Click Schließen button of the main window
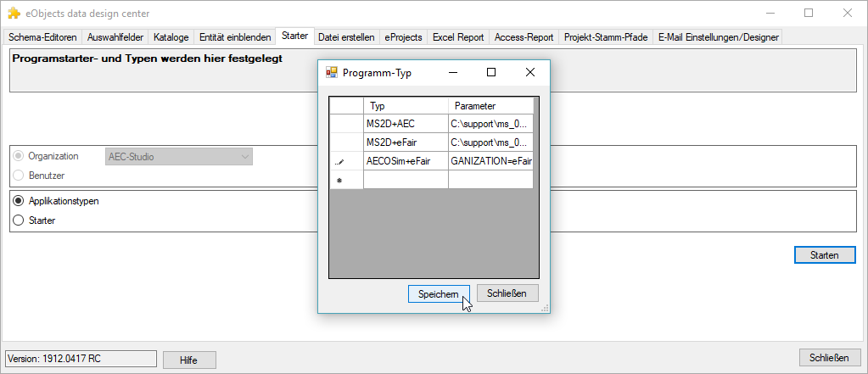Screen dimensions: 868x374 click(x=830, y=357)
